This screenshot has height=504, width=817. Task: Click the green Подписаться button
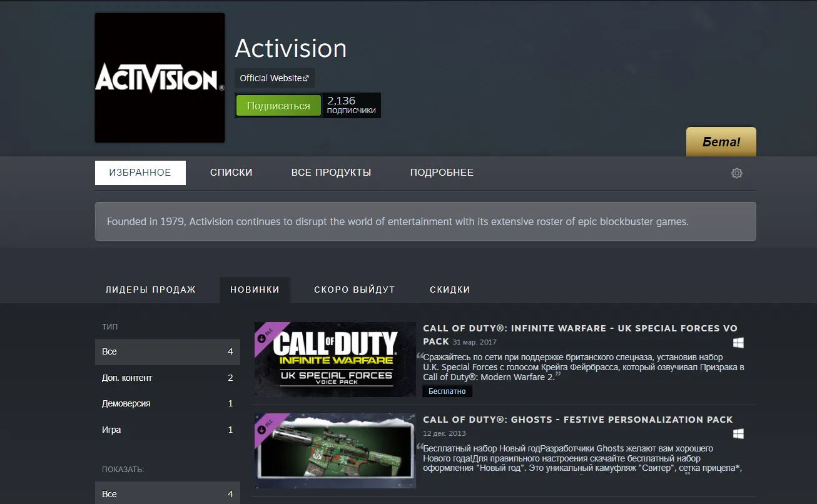[x=278, y=106]
